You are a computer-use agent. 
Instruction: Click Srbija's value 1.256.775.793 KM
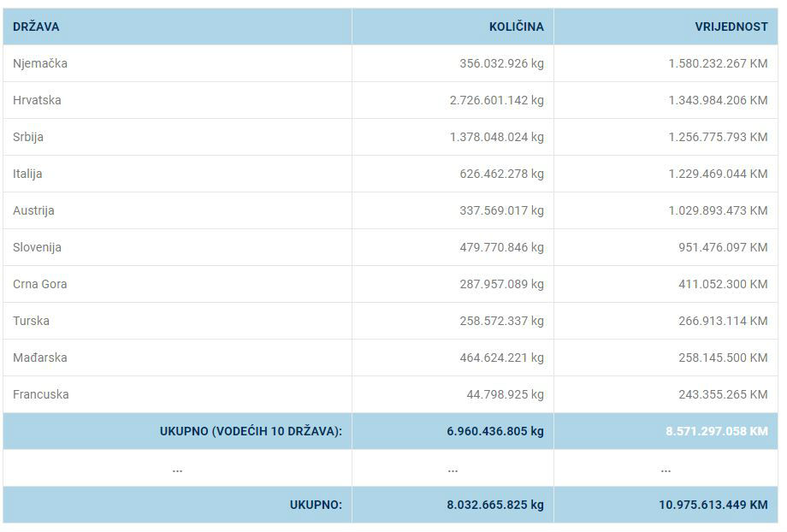[x=718, y=137]
